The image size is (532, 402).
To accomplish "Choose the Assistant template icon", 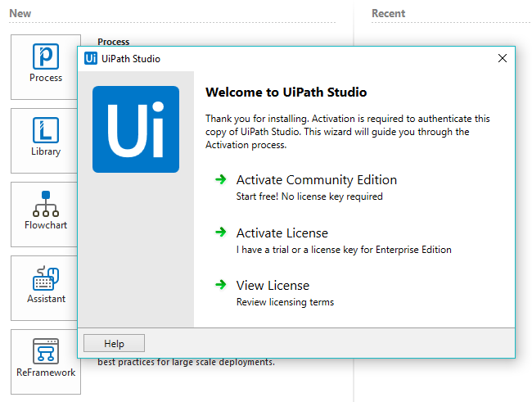I will (x=45, y=278).
